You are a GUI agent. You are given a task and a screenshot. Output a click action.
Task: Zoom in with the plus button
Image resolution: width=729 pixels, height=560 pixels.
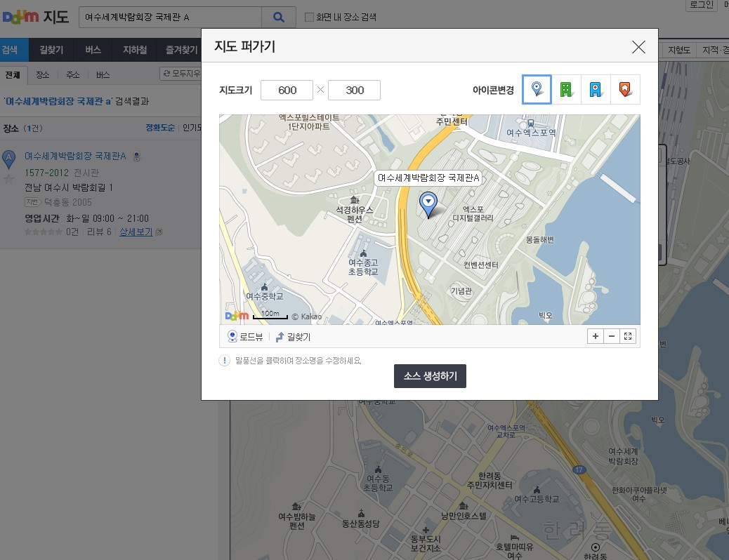click(x=596, y=337)
